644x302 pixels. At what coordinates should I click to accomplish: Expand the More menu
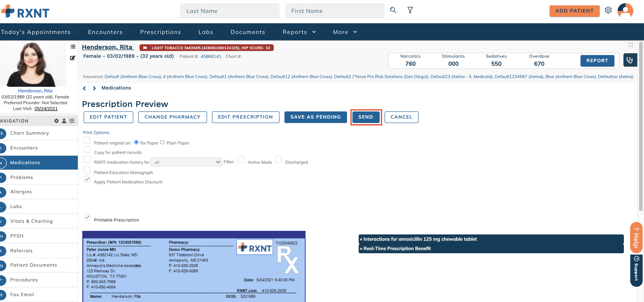click(x=345, y=32)
